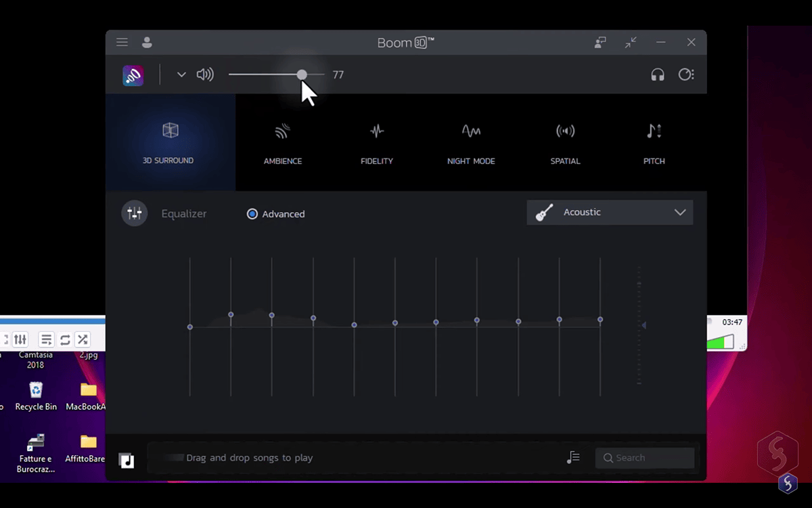This screenshot has height=508, width=812.
Task: Open equalizer icon in background media player
Action: [x=20, y=339]
